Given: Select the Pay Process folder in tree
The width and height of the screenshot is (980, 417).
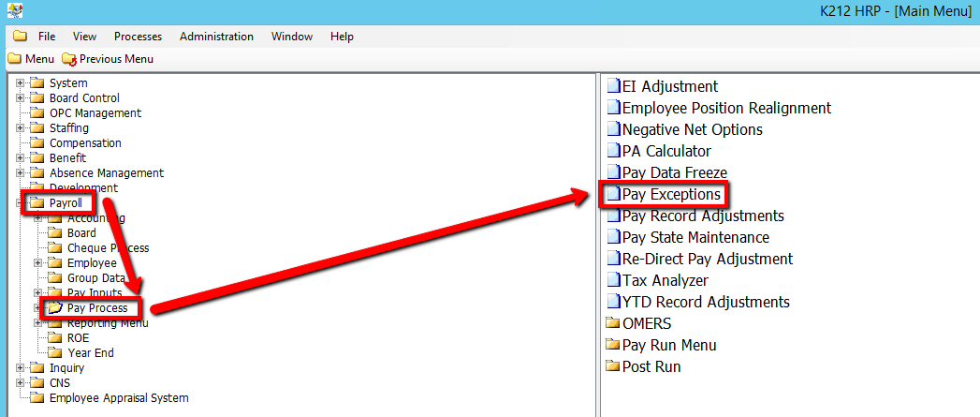Looking at the screenshot, I should [x=97, y=308].
